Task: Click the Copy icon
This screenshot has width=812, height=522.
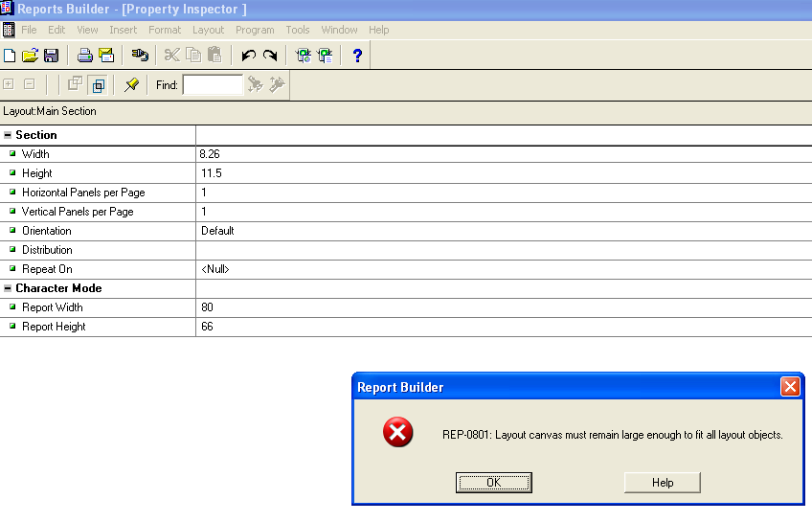Action: [x=193, y=55]
